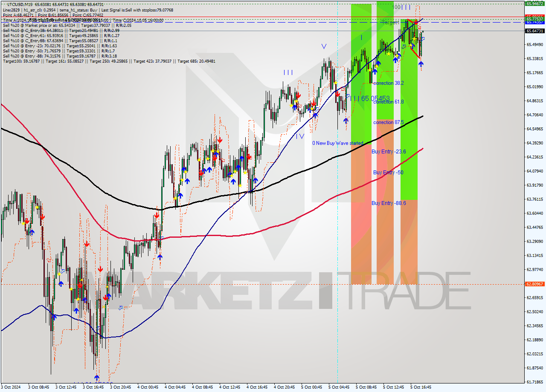Image resolution: width=546 pixels, height=392 pixels.
Task: Click the '4 Oct 08:45' time label
Action: pyautogui.click(x=202, y=387)
